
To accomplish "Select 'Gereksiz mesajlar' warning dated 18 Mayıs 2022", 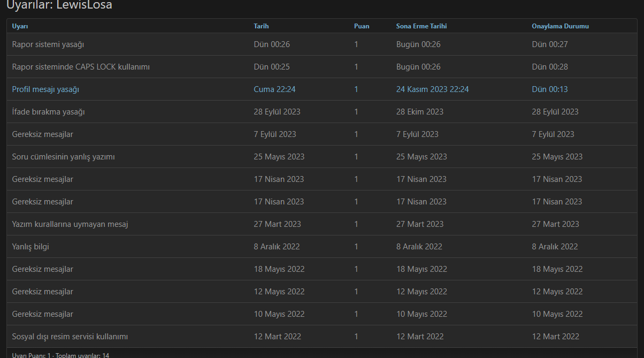I will pos(43,269).
